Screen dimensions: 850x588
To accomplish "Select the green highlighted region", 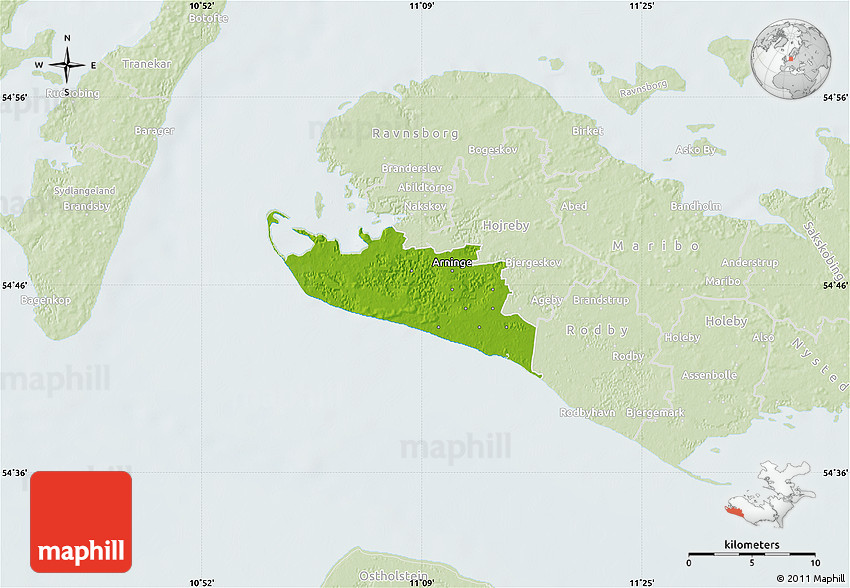I will coord(400,295).
